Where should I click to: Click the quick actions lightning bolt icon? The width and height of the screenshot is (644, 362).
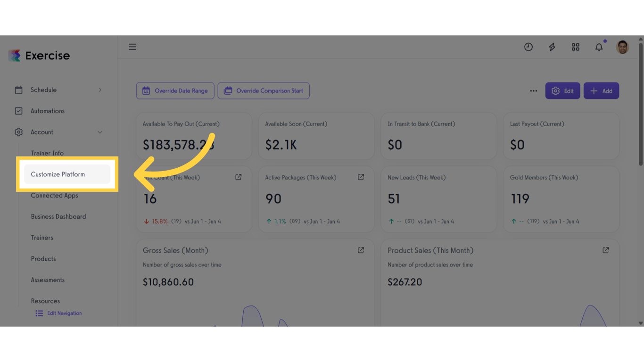552,47
